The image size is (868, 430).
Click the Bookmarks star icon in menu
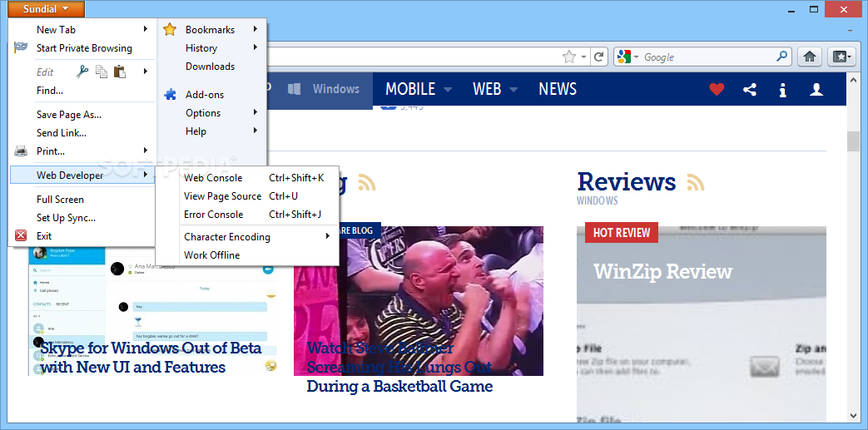click(170, 29)
